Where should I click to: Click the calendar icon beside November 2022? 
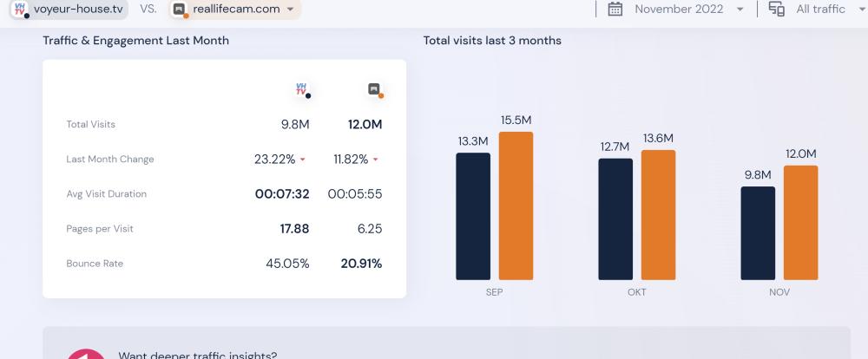pyautogui.click(x=615, y=9)
